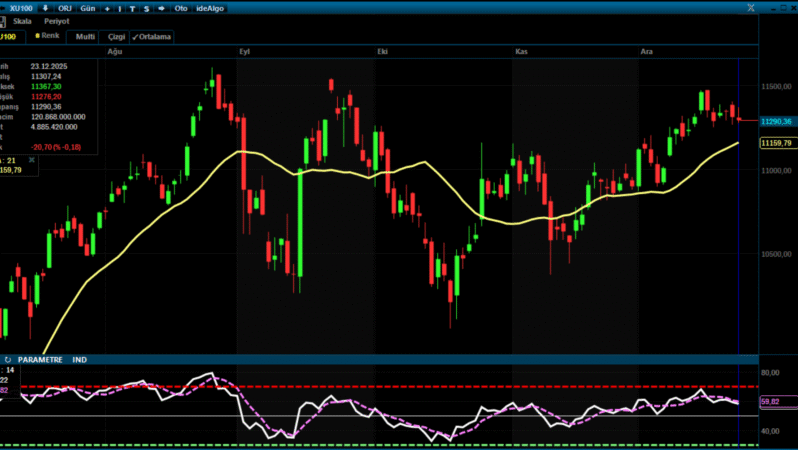798x450 pixels.
Task: Open the ORJ selector dropdown
Action: [65, 8]
